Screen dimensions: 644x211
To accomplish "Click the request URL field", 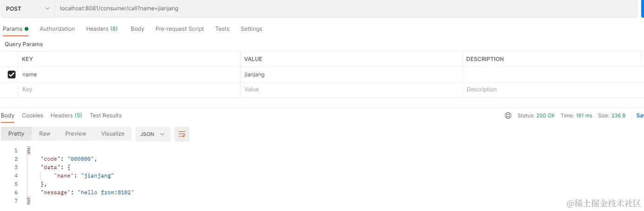I will coord(345,8).
